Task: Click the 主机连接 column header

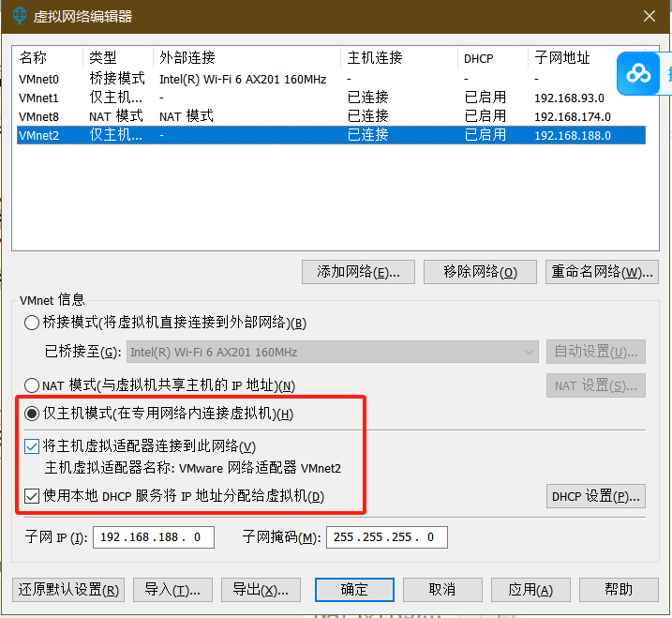Action: pos(399,57)
